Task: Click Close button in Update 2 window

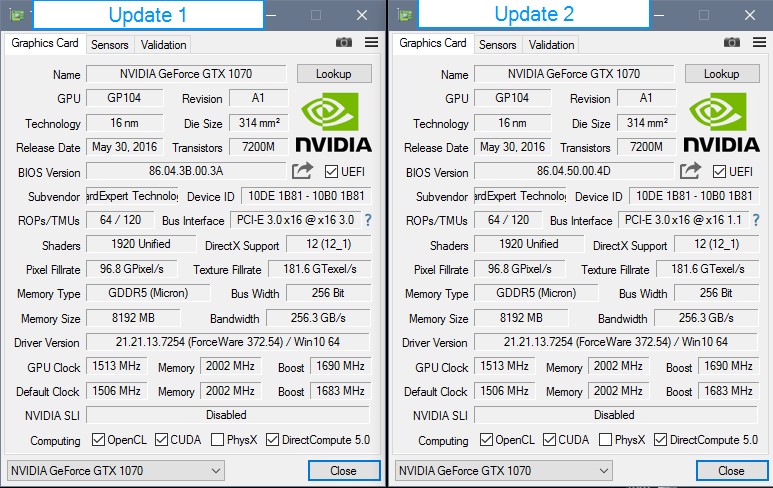Action: [732, 471]
